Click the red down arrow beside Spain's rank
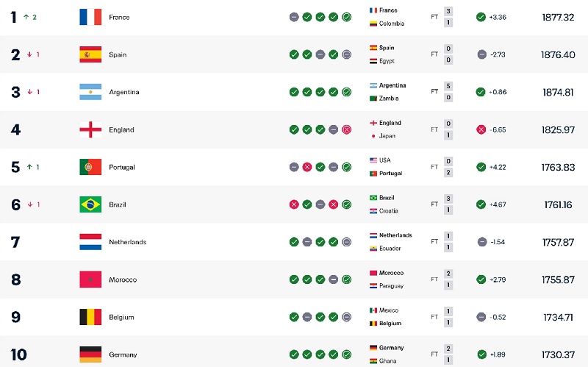The image size is (588, 367). click(29, 54)
